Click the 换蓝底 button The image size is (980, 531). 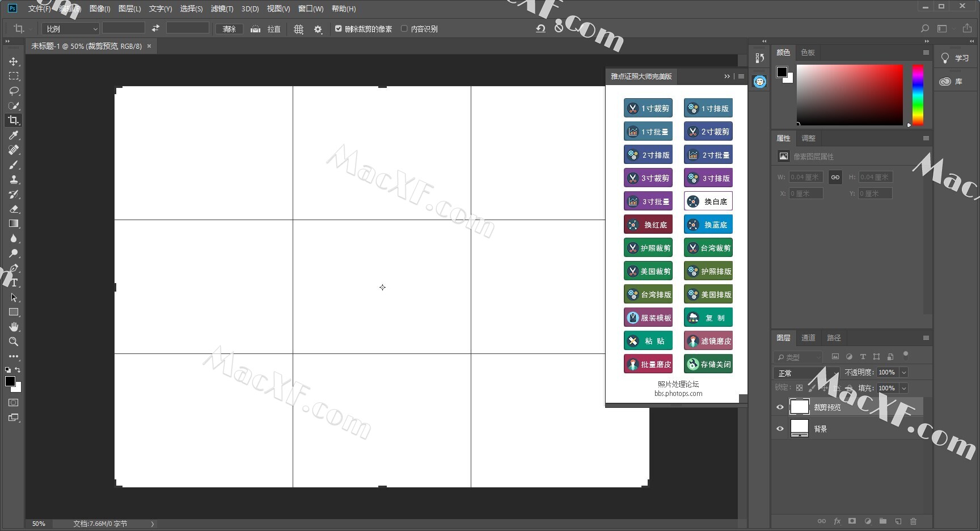(708, 224)
